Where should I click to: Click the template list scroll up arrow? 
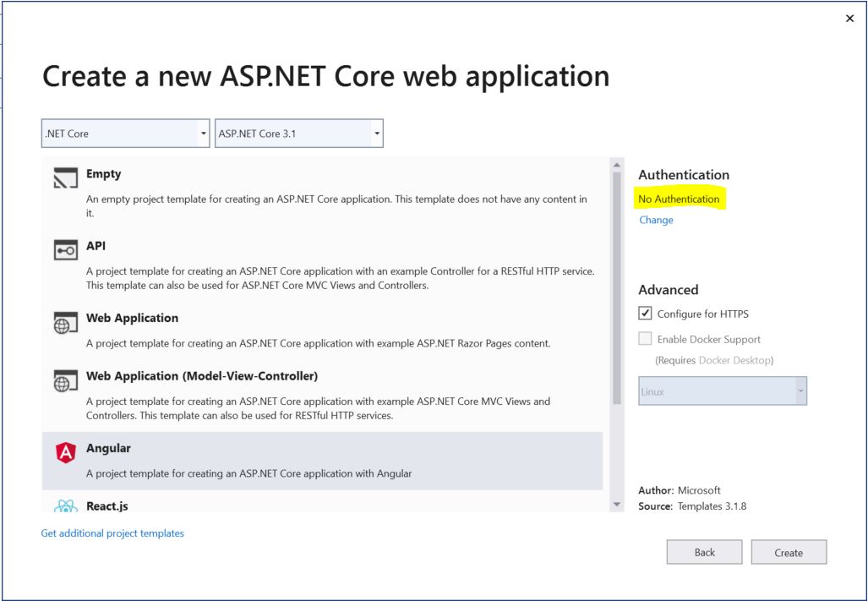pyautogui.click(x=617, y=165)
